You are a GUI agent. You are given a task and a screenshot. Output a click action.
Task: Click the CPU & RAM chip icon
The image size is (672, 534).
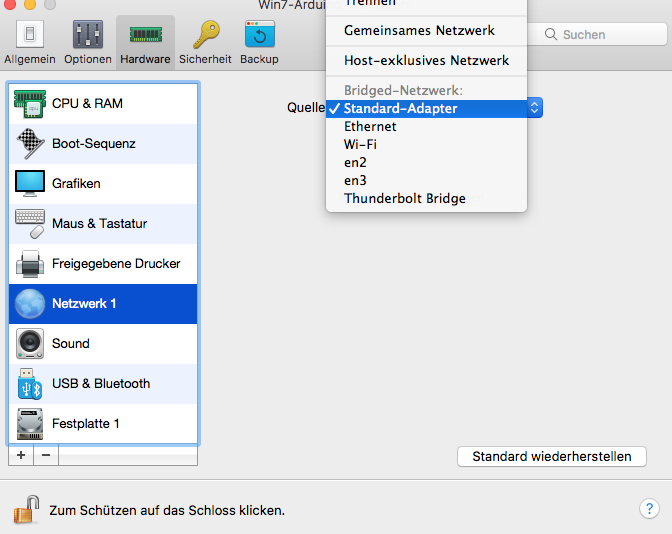pos(30,104)
